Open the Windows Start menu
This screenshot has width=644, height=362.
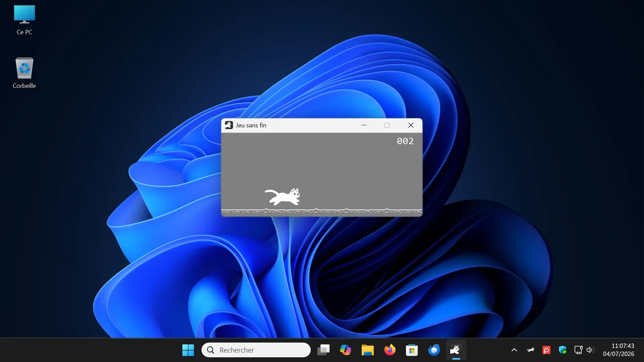tap(188, 350)
